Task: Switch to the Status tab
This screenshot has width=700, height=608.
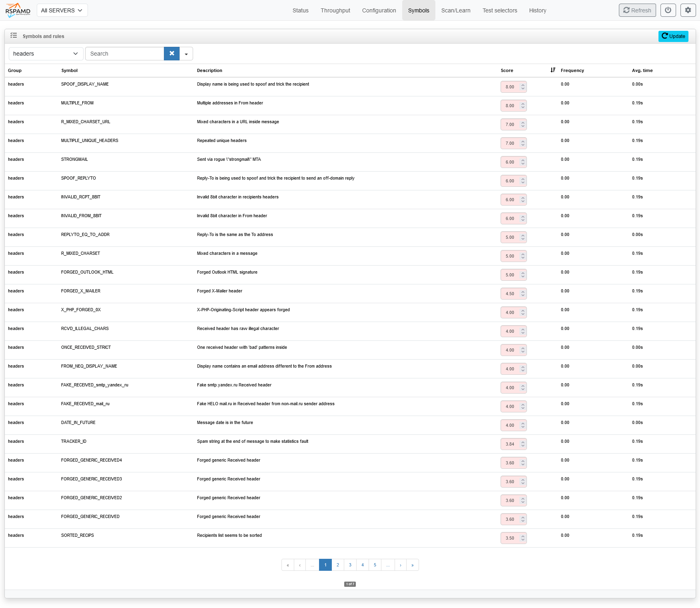Action: pyautogui.click(x=301, y=10)
